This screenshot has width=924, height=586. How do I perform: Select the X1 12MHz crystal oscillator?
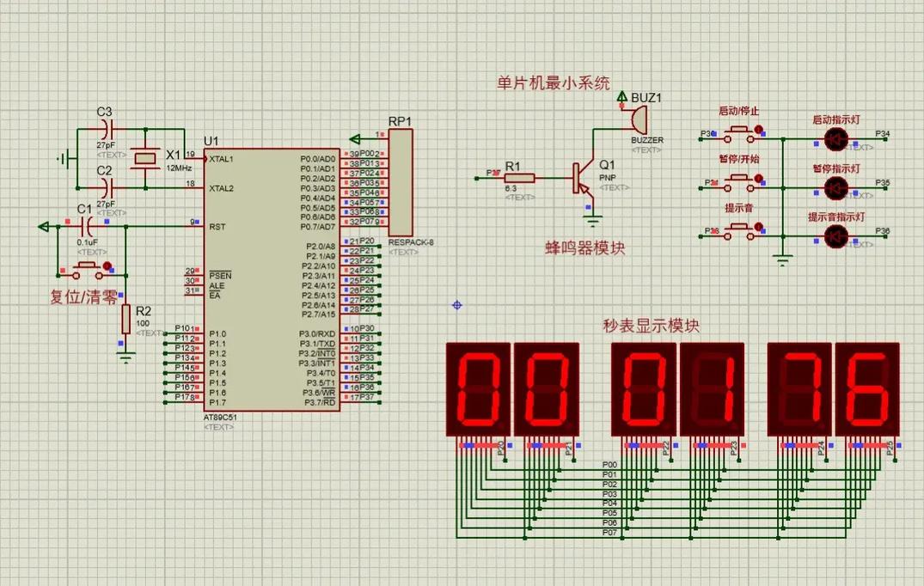144,159
